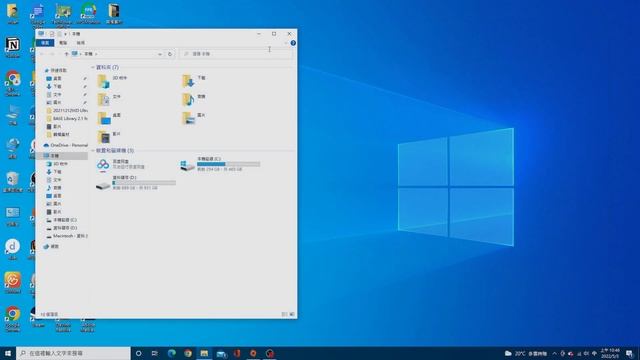Screen dimensions: 640x360
Task: Open the weather widget showing 20°C
Action: (526, 353)
